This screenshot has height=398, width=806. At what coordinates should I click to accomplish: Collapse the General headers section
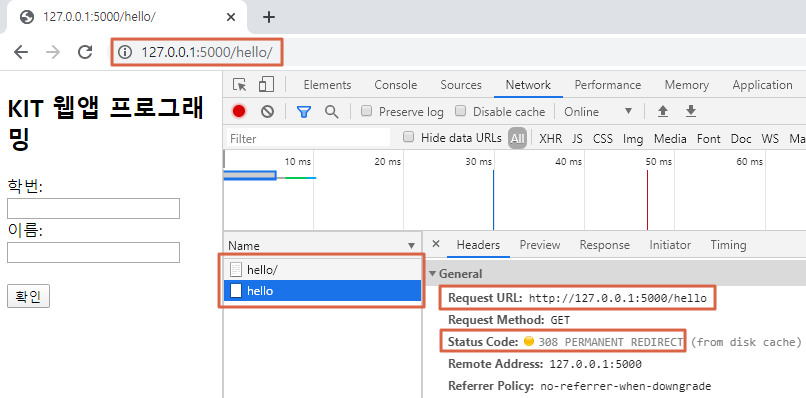tap(433, 274)
